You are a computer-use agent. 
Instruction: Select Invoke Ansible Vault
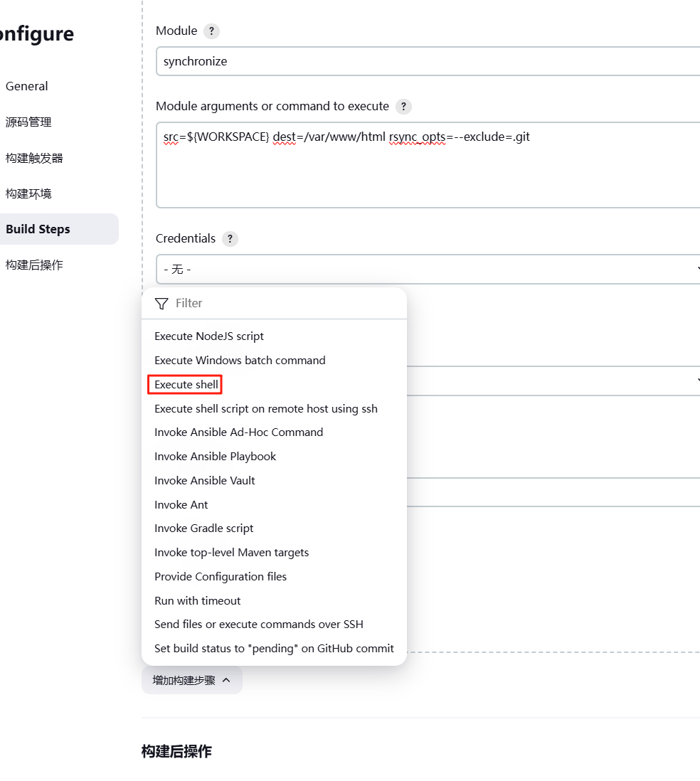[204, 481]
